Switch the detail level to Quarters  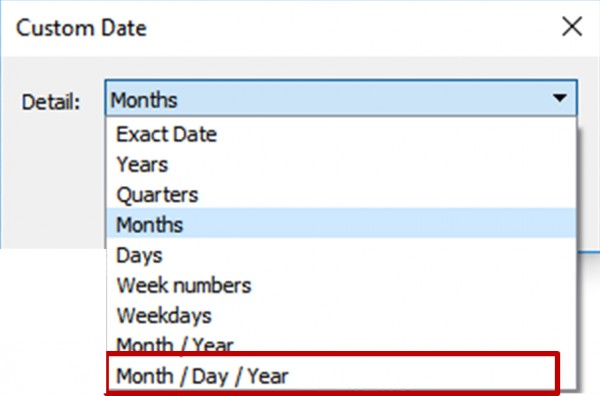[x=341, y=195]
